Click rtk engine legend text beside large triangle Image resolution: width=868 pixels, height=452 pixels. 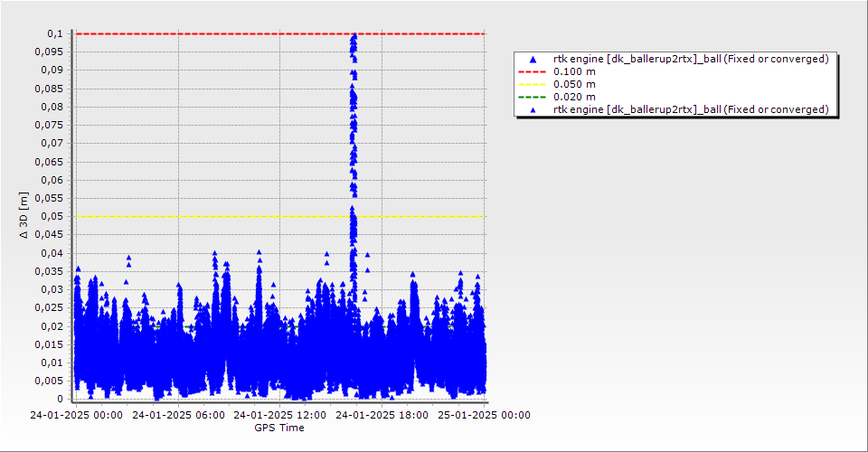[x=691, y=59]
